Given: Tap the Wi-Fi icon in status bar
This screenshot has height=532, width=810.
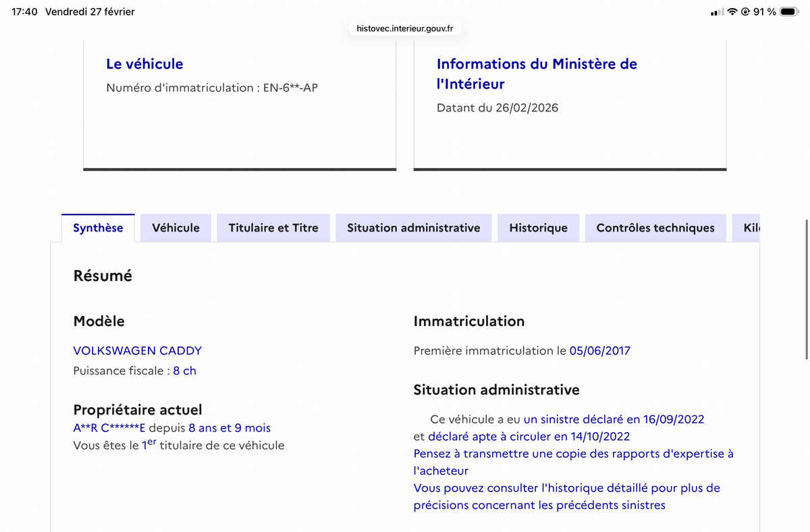Looking at the screenshot, I should 732,12.
